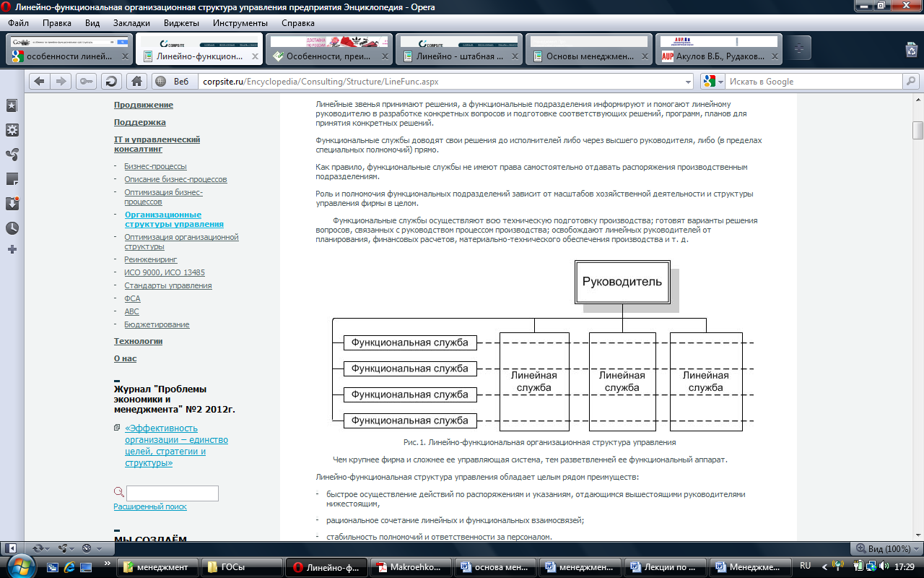Open the Unite fan icon in the sidebar
Image resolution: width=924 pixels, height=578 pixels.
click(12, 155)
